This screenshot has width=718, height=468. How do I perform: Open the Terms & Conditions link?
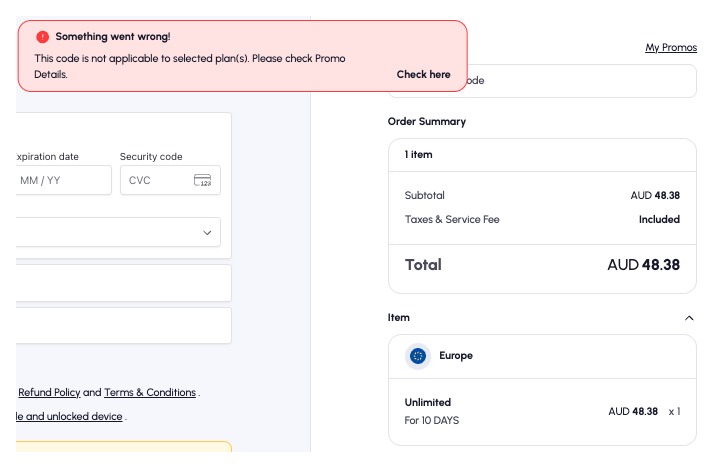150,392
